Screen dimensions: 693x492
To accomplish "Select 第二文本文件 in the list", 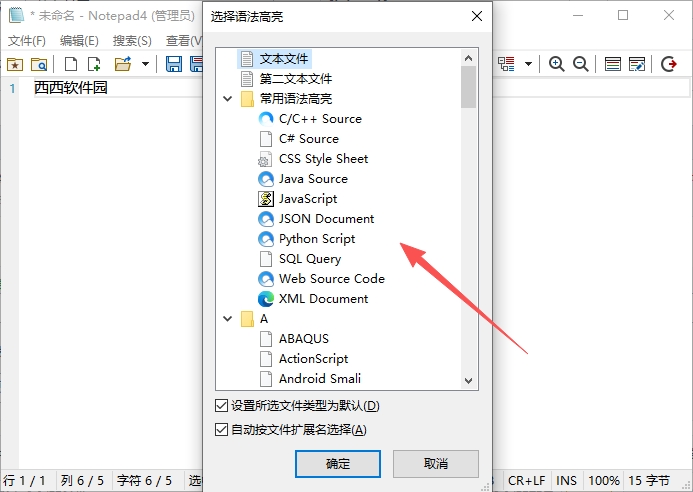I will [x=296, y=79].
